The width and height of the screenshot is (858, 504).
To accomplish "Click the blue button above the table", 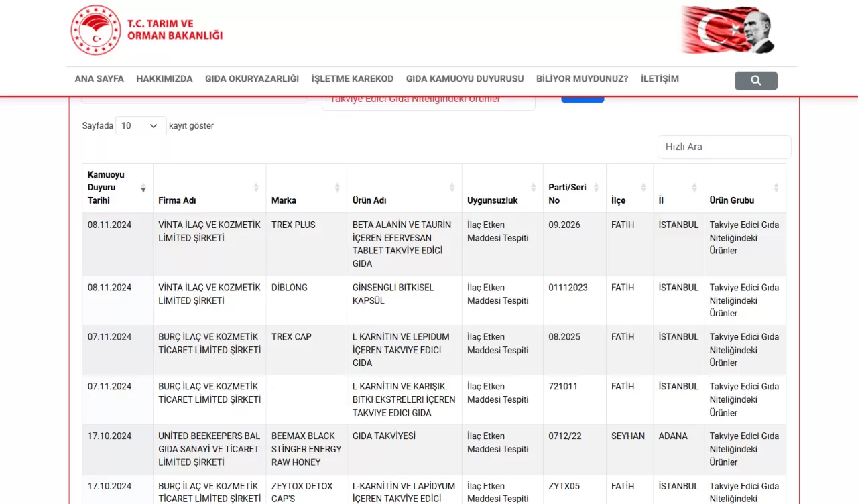I will click(583, 99).
